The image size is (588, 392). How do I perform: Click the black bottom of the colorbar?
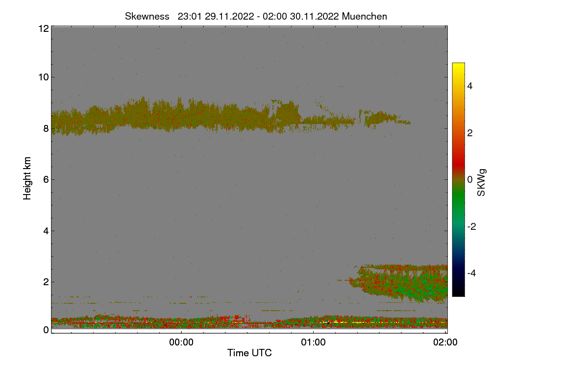pyautogui.click(x=458, y=292)
